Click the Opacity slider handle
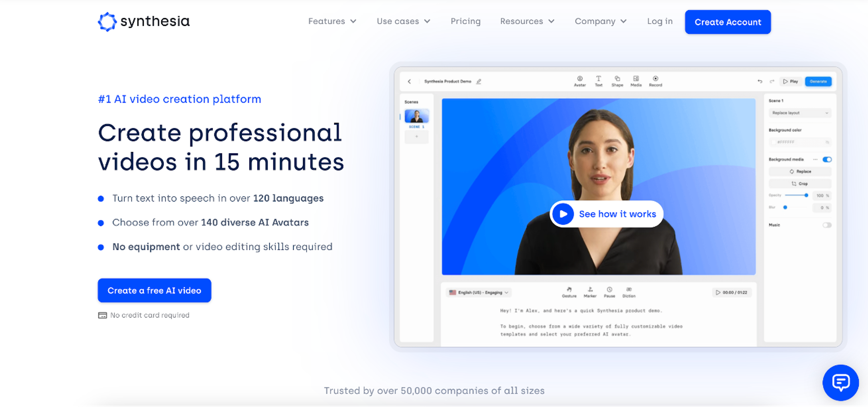 [806, 195]
